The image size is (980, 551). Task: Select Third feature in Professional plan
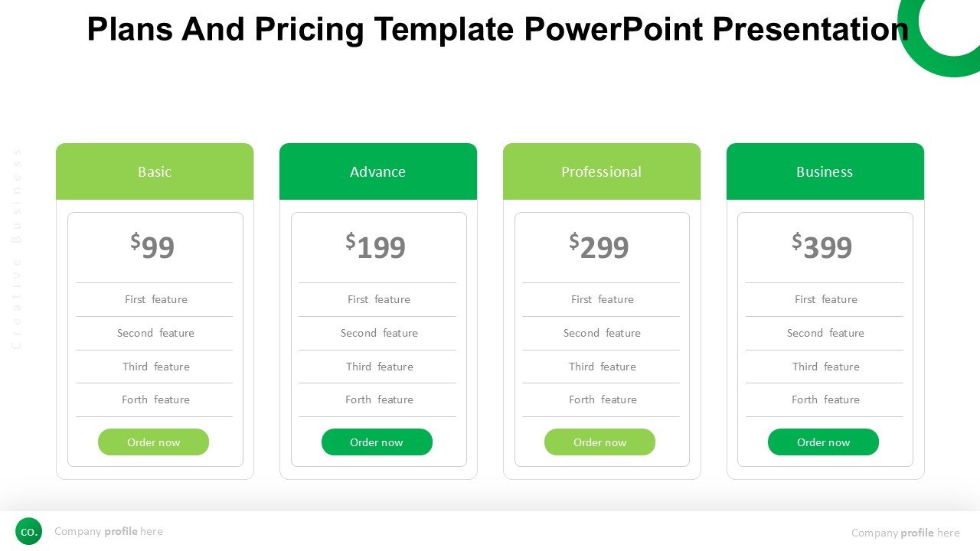pos(603,367)
